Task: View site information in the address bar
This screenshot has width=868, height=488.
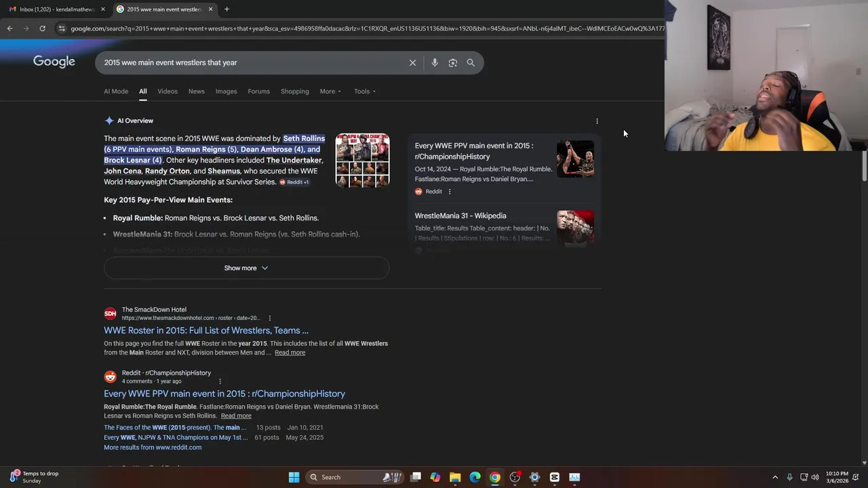Action: tap(62, 28)
